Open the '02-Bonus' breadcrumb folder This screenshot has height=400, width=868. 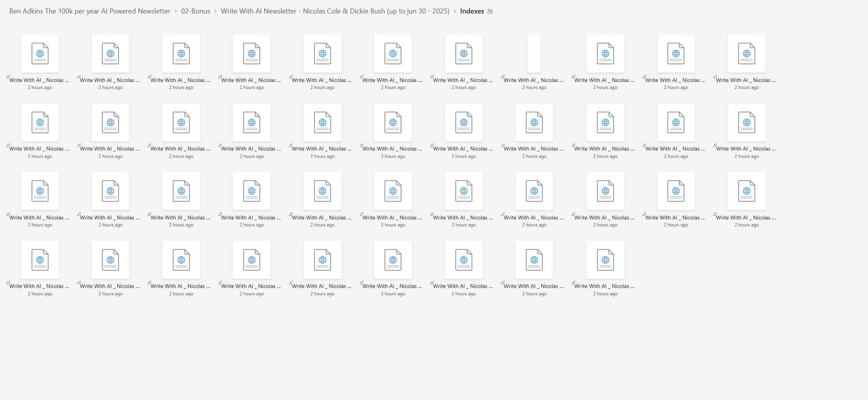point(195,11)
